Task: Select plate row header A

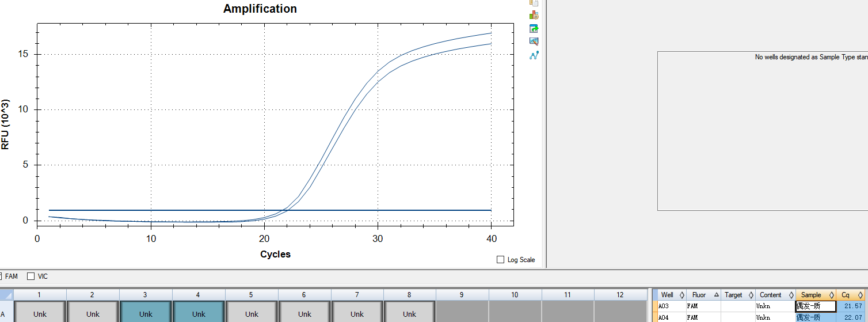Action: 6,312
